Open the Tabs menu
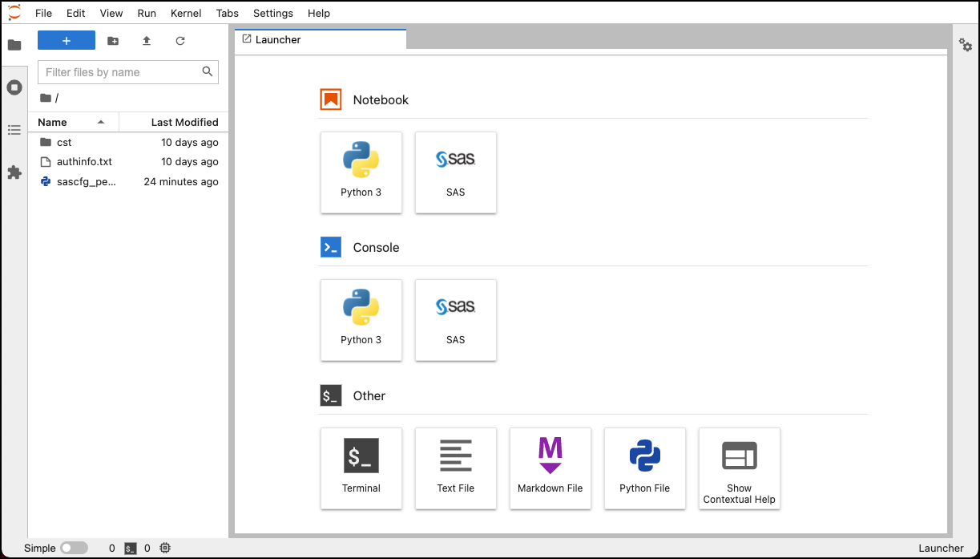Viewport: 980px width, 559px height. click(x=228, y=13)
